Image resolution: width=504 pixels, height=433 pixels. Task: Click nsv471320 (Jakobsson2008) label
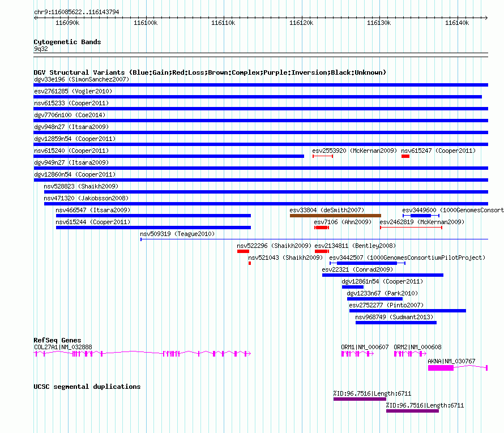point(86,198)
